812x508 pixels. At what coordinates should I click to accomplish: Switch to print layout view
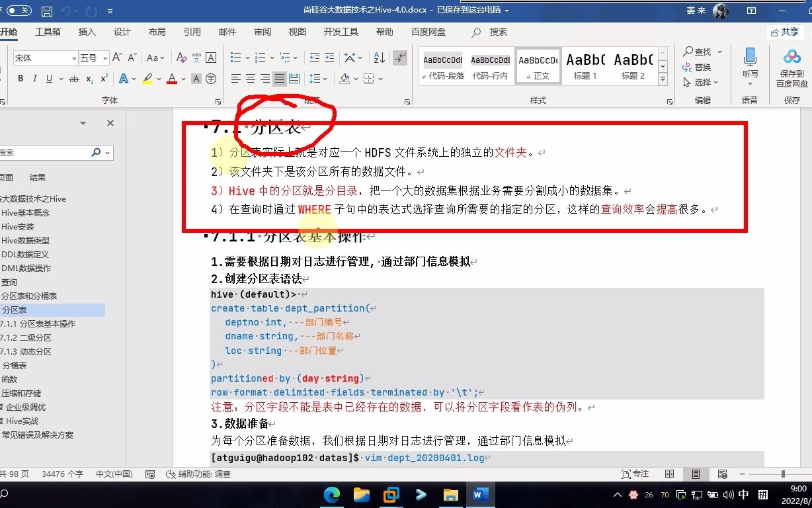[696, 474]
